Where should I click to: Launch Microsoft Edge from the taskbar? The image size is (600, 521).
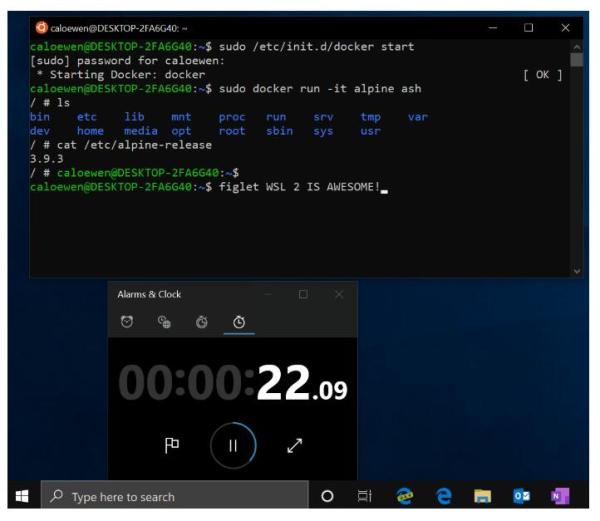click(443, 496)
